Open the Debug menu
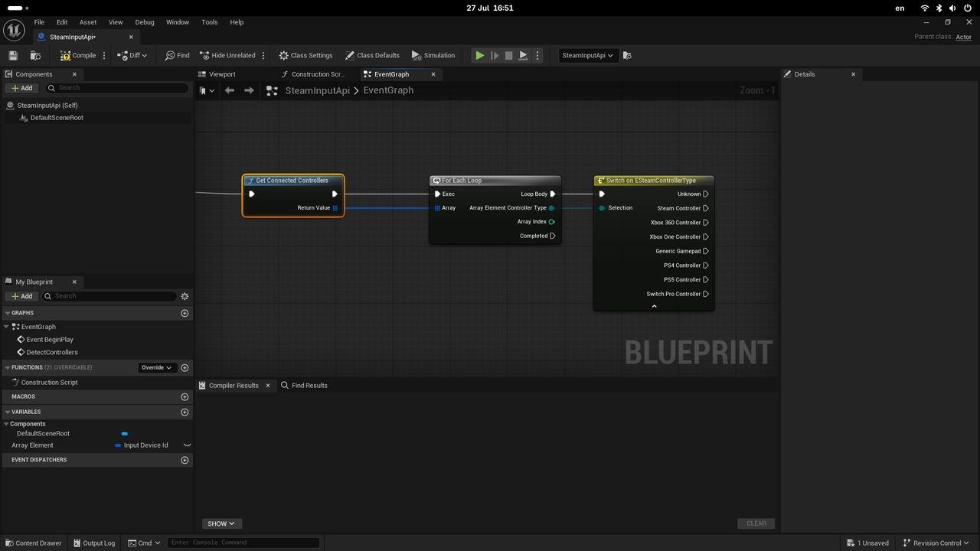 (x=144, y=22)
